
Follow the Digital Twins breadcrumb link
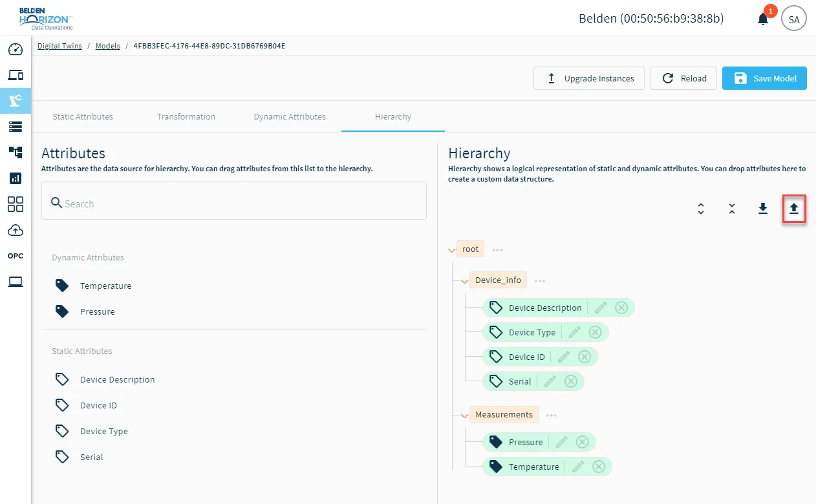point(59,46)
